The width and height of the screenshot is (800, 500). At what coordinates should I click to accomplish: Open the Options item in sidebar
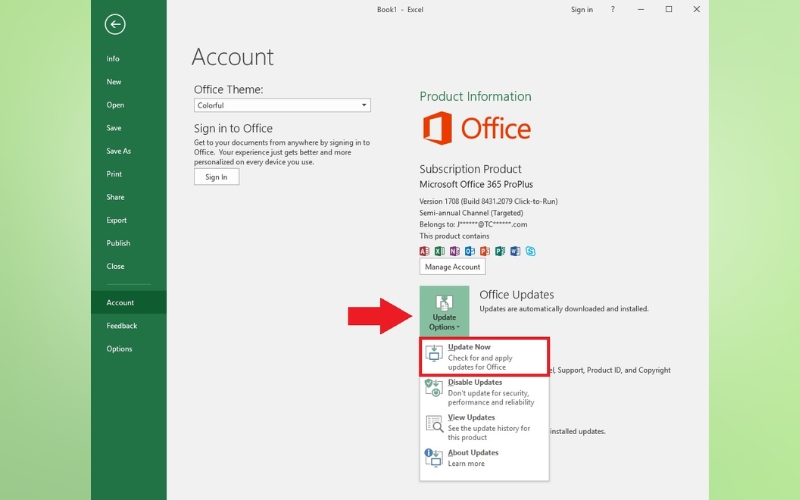tap(119, 349)
